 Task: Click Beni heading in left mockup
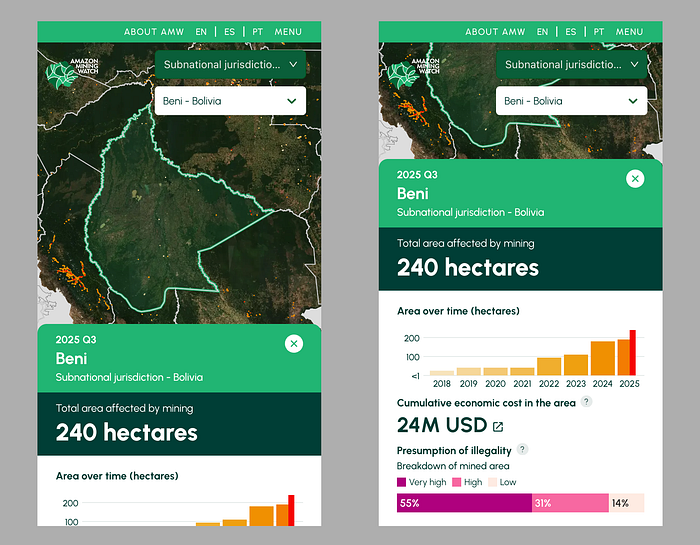click(x=71, y=359)
